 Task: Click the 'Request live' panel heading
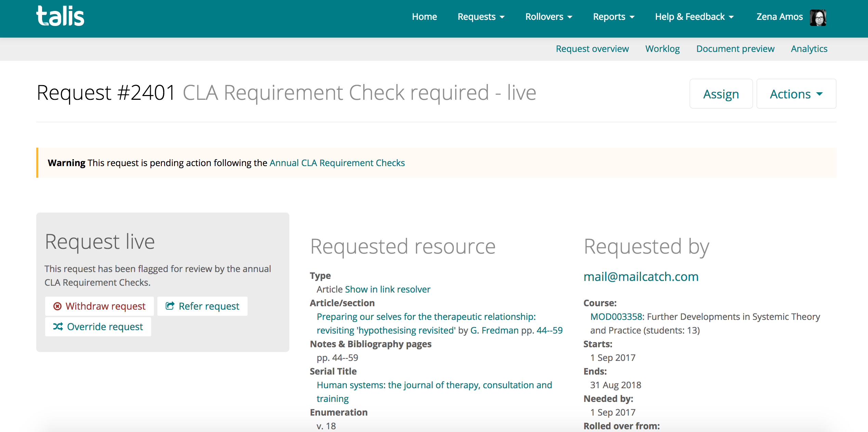[100, 242]
